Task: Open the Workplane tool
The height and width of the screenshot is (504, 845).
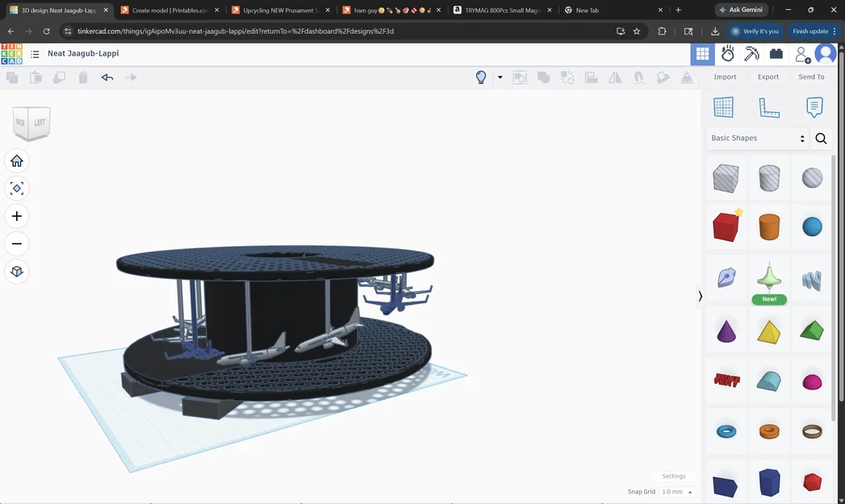Action: [x=724, y=106]
